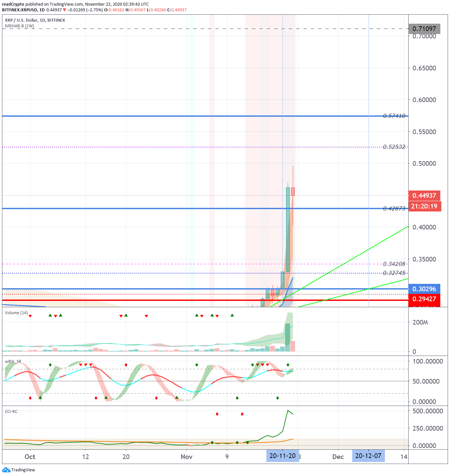The image size is (450, 476).
Task: Select the 0.34208 dashed level label
Action: pyautogui.click(x=394, y=264)
